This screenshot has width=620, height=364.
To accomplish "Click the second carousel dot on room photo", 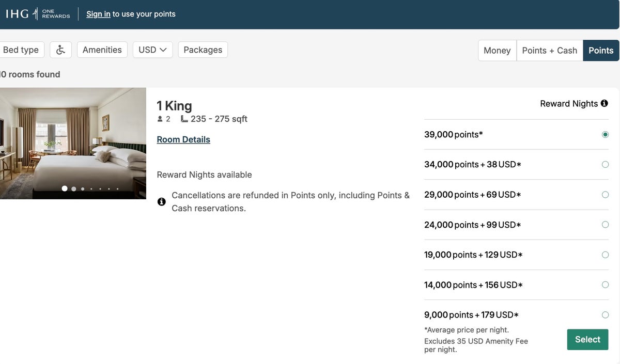I will [73, 188].
